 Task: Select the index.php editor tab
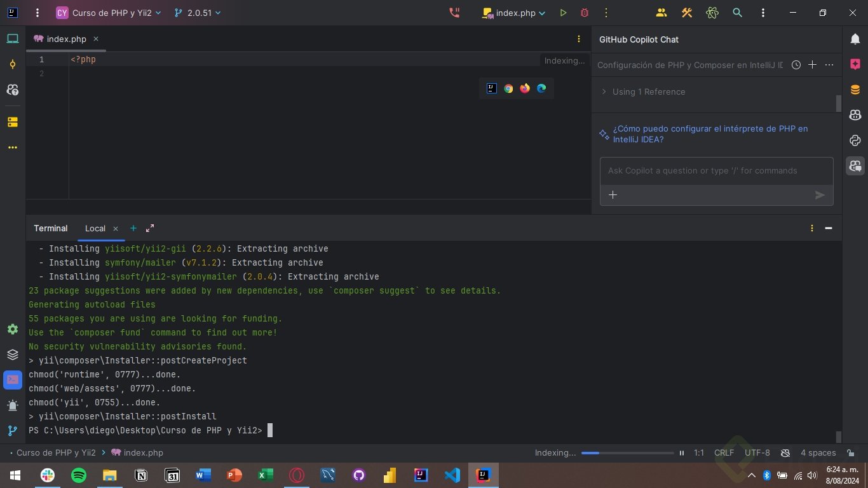(66, 39)
